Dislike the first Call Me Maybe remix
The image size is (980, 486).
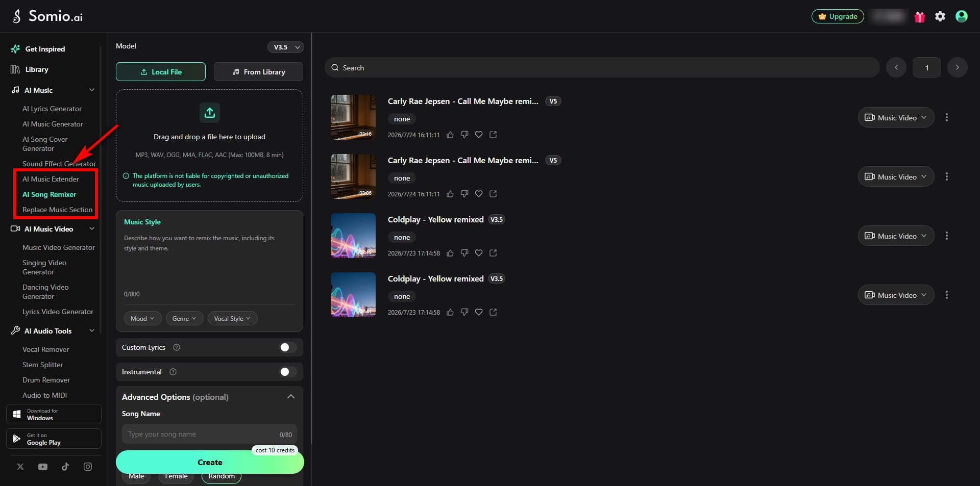tap(464, 135)
